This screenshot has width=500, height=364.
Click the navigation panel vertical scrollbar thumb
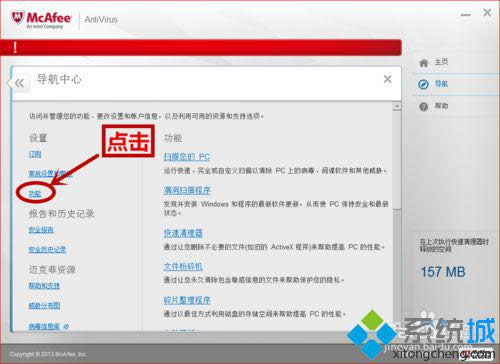coord(397,160)
